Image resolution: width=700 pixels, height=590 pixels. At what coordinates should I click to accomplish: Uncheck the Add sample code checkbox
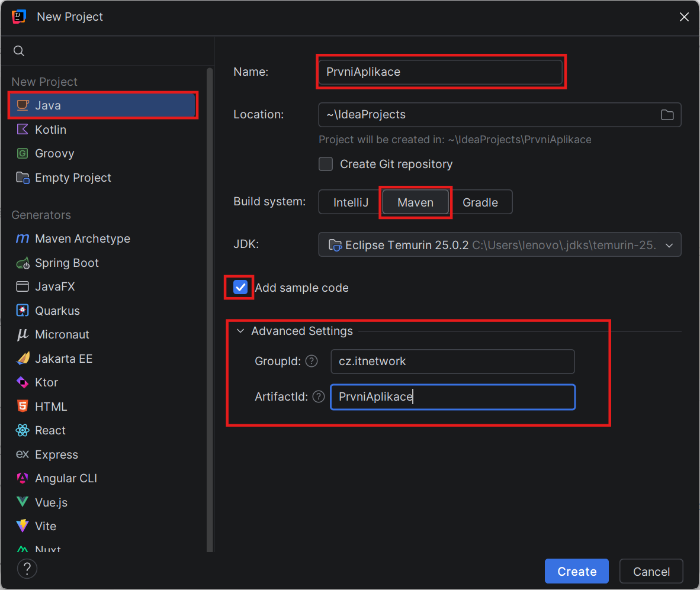coord(240,287)
